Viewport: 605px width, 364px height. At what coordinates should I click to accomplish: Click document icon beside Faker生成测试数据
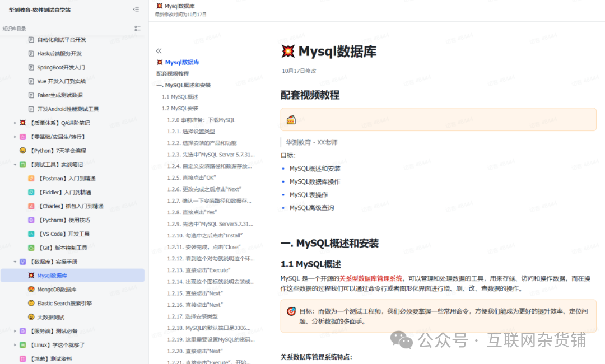[31, 95]
